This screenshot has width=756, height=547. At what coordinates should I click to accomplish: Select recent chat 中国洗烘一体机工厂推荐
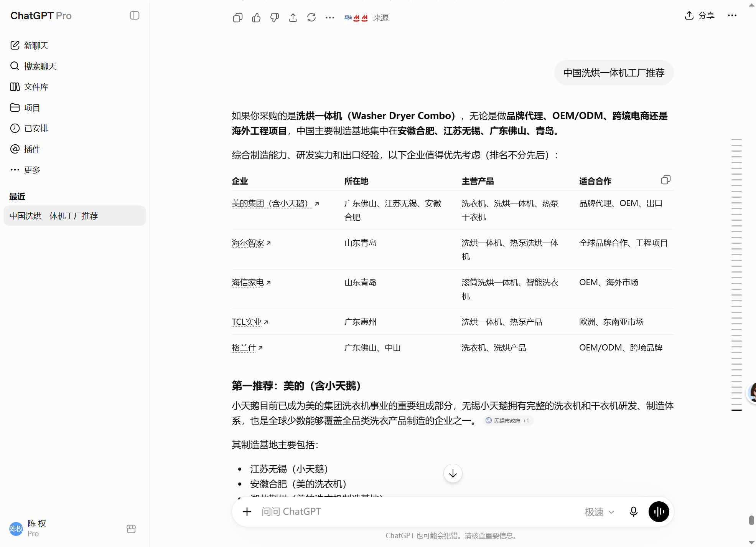75,216
